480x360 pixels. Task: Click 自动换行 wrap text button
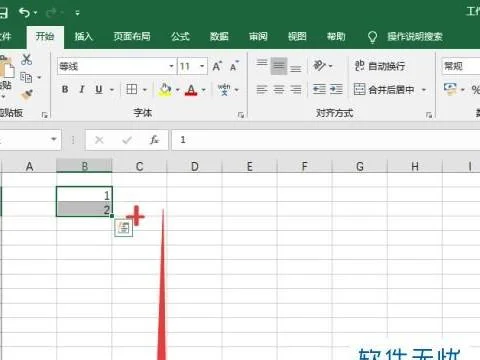point(380,66)
